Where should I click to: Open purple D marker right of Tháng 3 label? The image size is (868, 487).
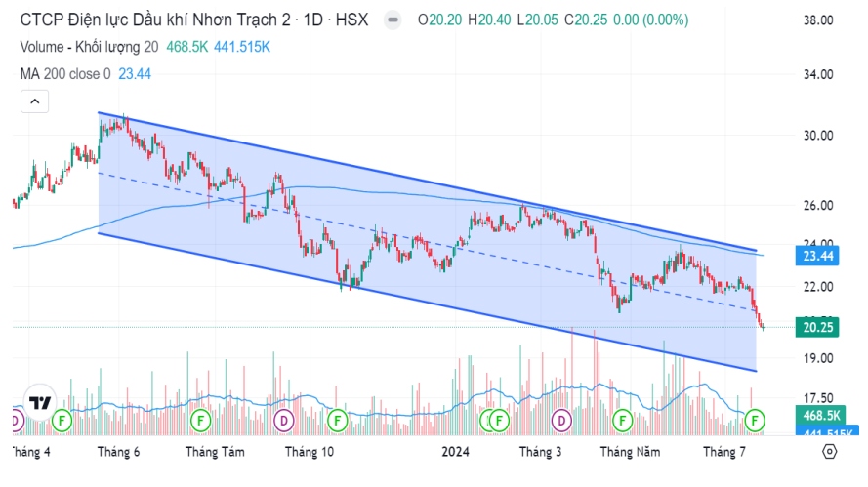561,421
